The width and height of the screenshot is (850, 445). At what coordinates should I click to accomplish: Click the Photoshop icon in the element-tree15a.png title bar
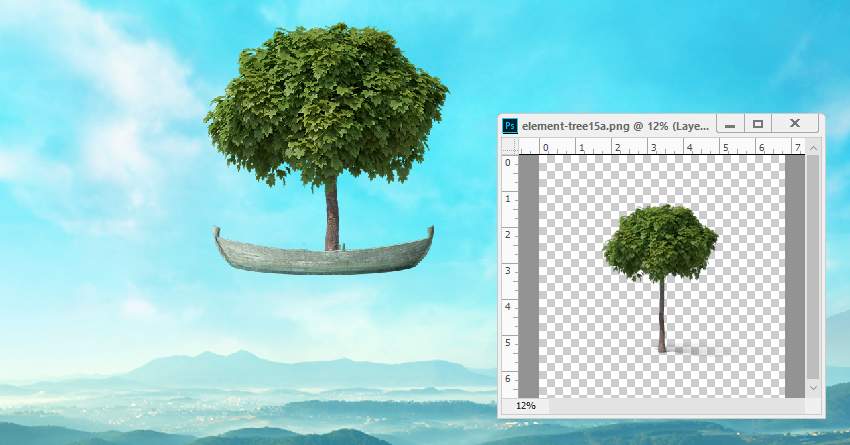point(510,126)
